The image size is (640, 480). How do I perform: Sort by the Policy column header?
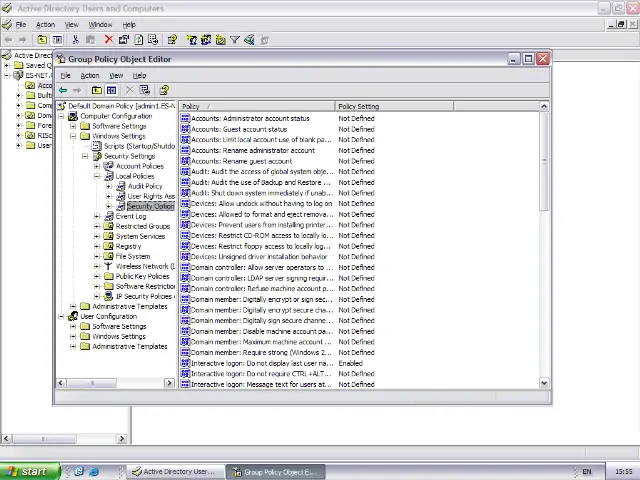(x=257, y=106)
